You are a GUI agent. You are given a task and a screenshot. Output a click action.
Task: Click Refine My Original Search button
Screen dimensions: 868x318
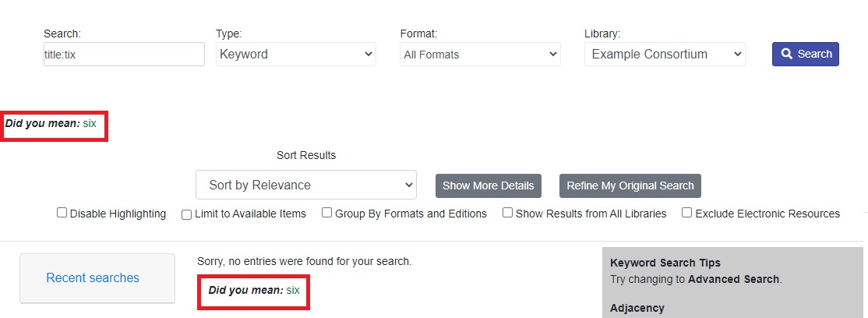click(630, 185)
